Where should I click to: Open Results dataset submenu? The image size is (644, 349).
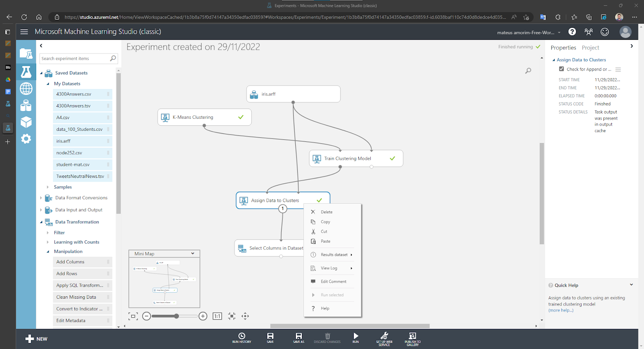(x=332, y=254)
